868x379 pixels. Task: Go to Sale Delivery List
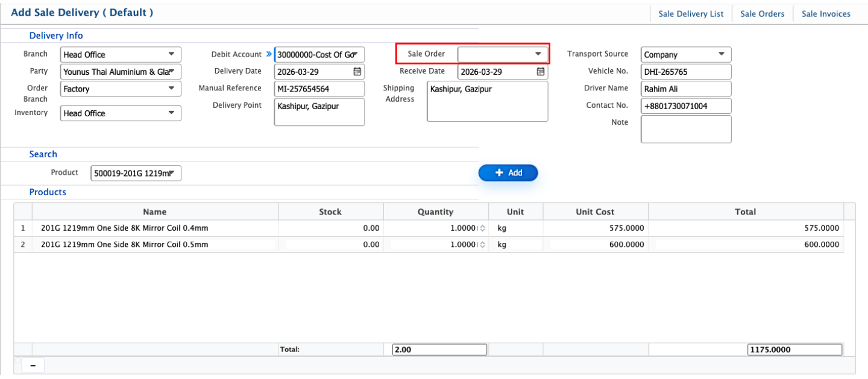[691, 14]
